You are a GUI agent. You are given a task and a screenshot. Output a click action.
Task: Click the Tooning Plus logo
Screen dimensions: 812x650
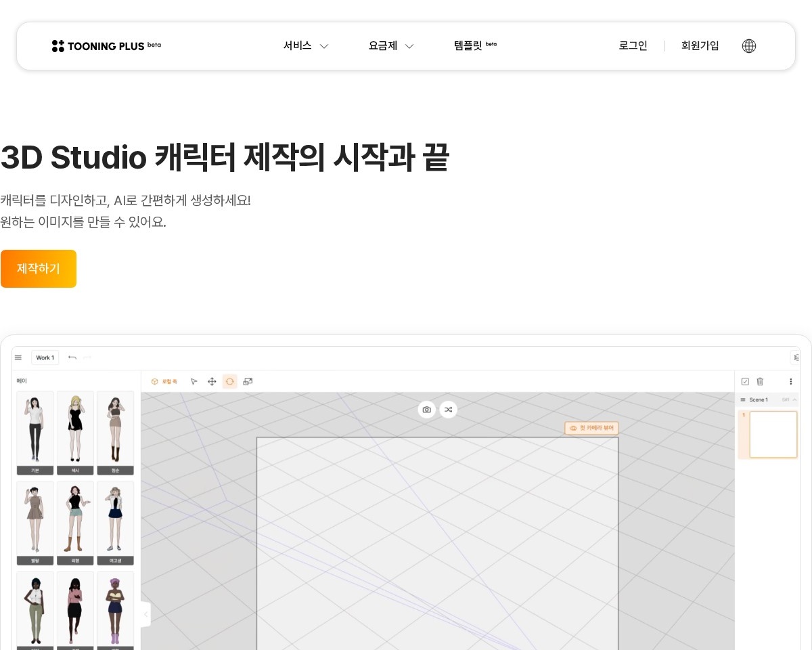(106, 46)
